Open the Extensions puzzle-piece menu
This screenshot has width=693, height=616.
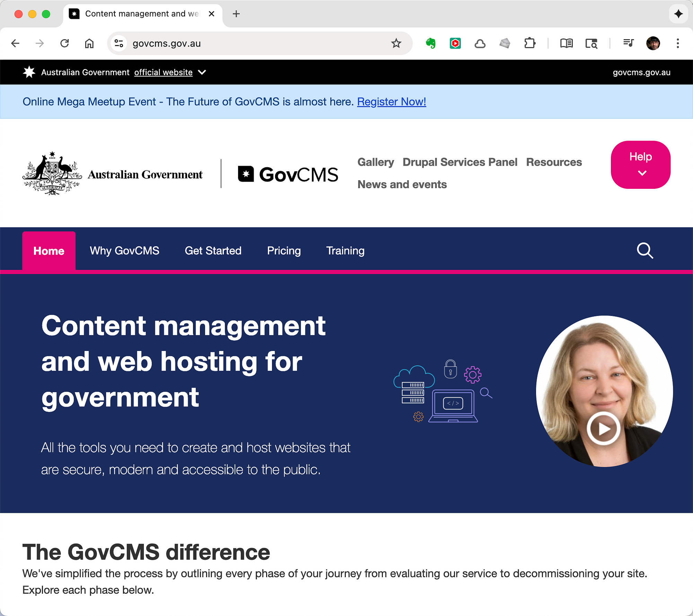click(530, 43)
